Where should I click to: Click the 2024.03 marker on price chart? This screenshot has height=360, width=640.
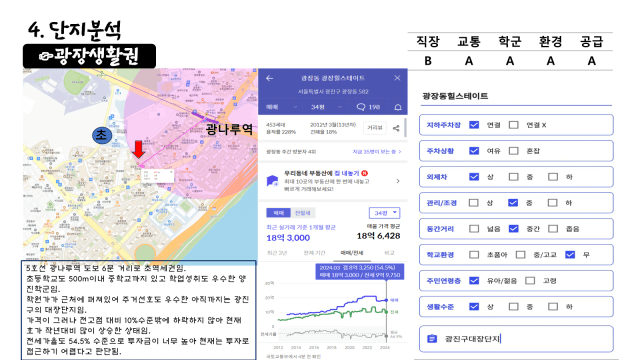click(386, 300)
